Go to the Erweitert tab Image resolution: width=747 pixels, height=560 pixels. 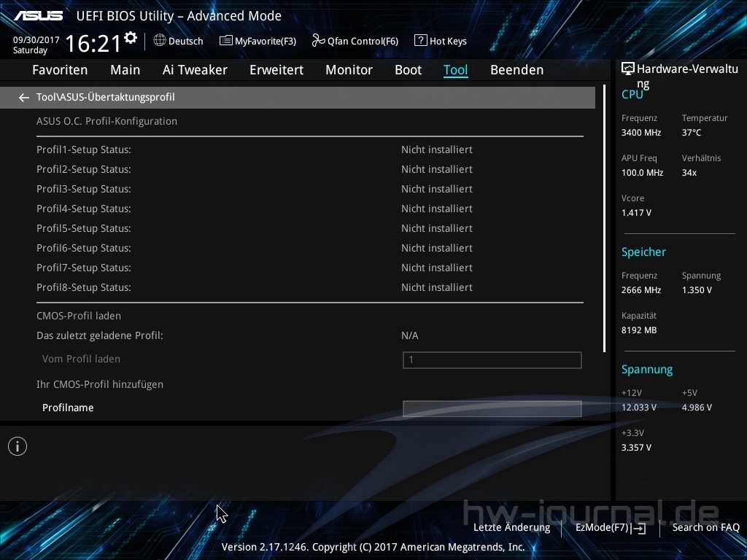(x=276, y=70)
